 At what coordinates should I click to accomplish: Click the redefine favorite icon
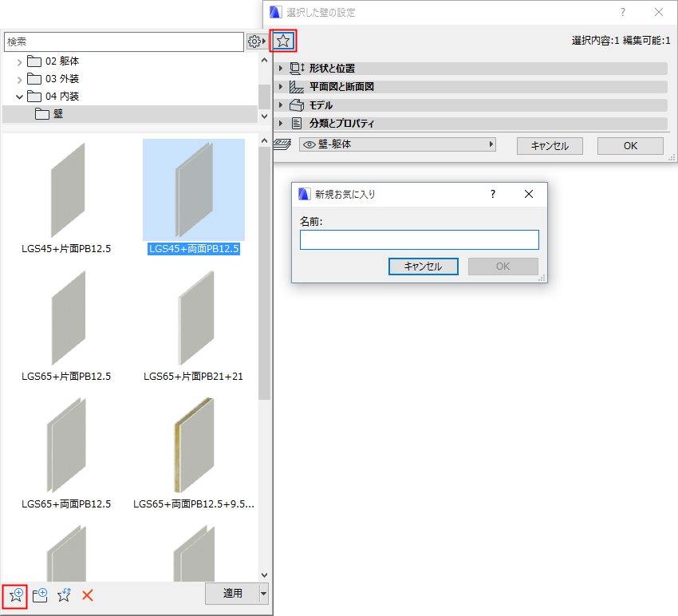coord(64,595)
